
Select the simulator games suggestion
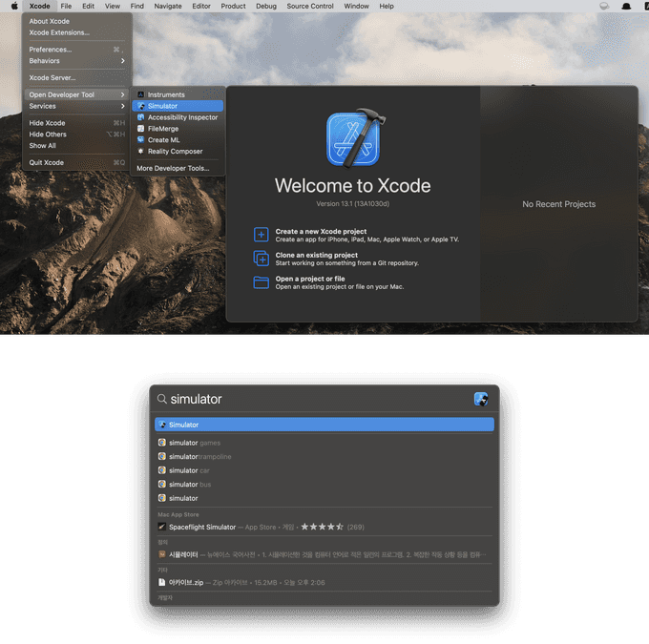[x=324, y=443]
